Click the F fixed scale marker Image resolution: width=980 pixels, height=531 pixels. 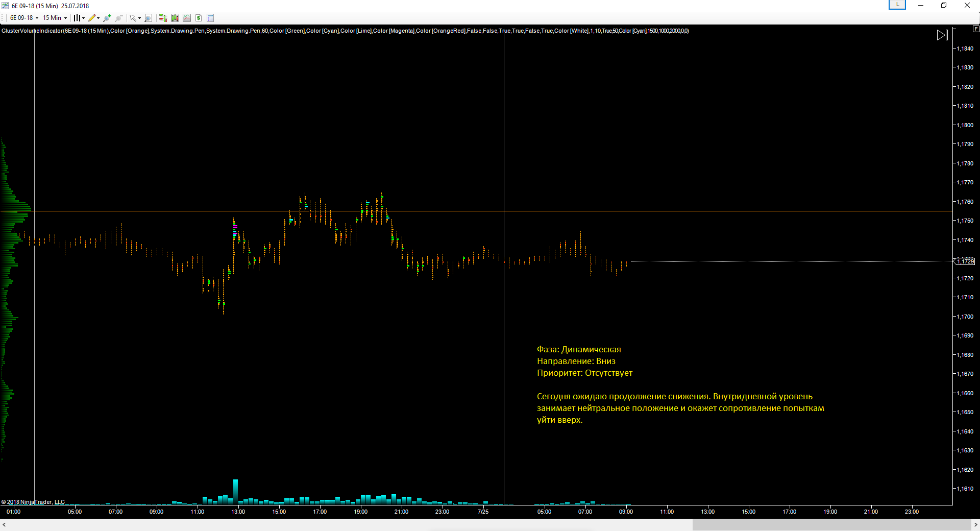pos(976,29)
